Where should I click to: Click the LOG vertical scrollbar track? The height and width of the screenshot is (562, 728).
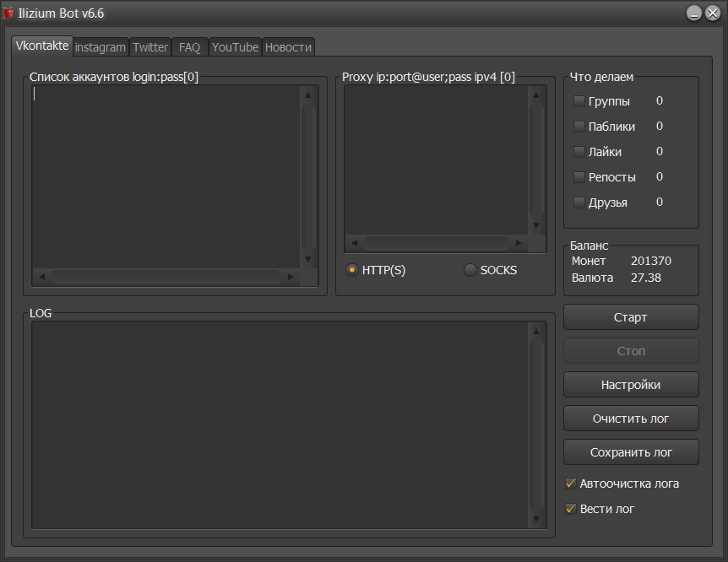536,425
